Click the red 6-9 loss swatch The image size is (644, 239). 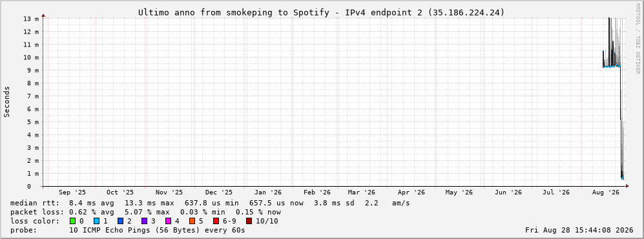point(216,222)
